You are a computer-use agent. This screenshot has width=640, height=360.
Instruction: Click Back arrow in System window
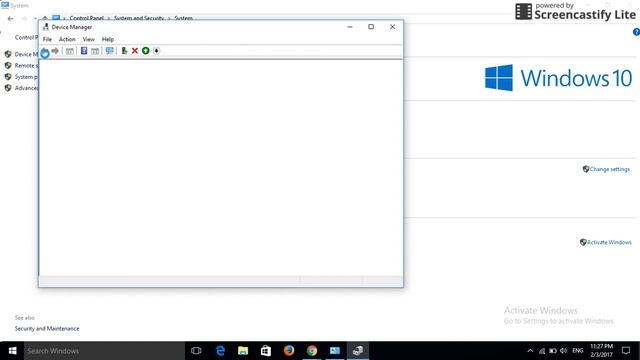point(10,18)
